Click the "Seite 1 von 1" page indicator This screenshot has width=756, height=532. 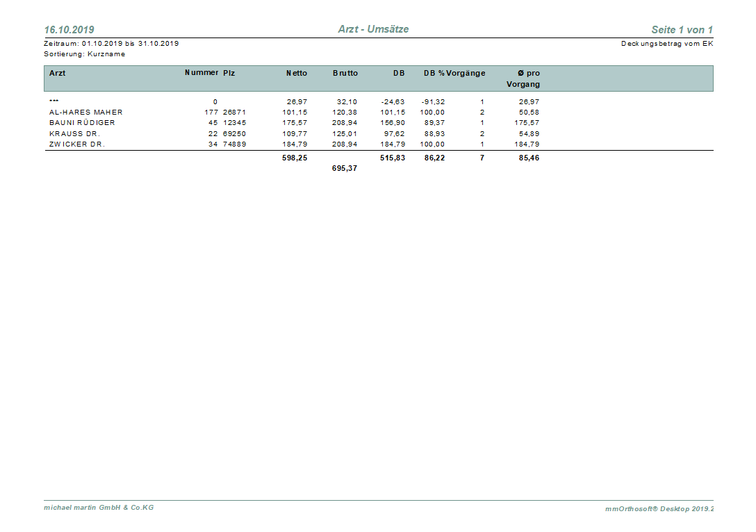682,30
